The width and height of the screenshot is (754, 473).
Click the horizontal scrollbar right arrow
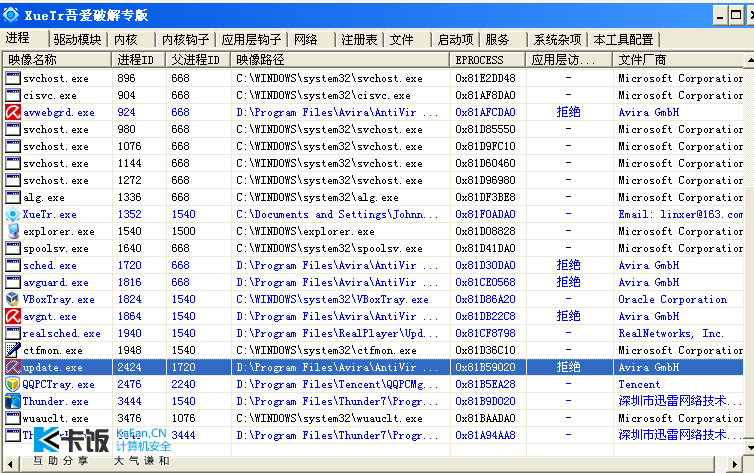pos(734,464)
